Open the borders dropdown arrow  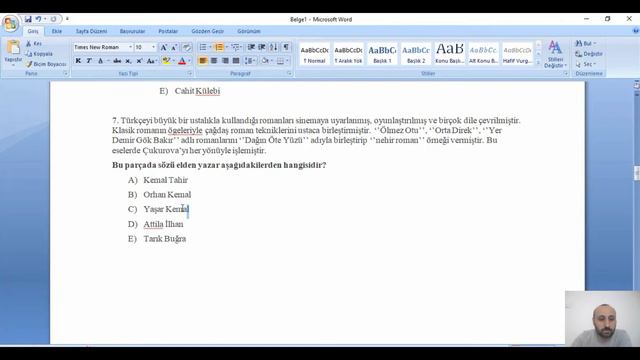(x=287, y=61)
